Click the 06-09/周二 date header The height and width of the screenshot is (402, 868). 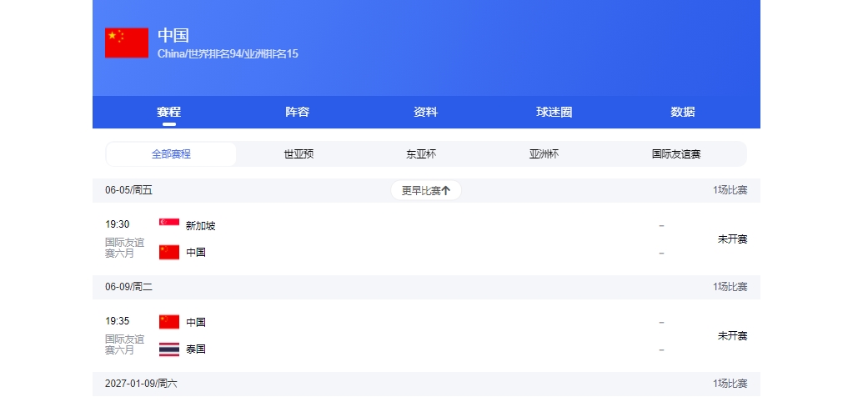(x=129, y=287)
